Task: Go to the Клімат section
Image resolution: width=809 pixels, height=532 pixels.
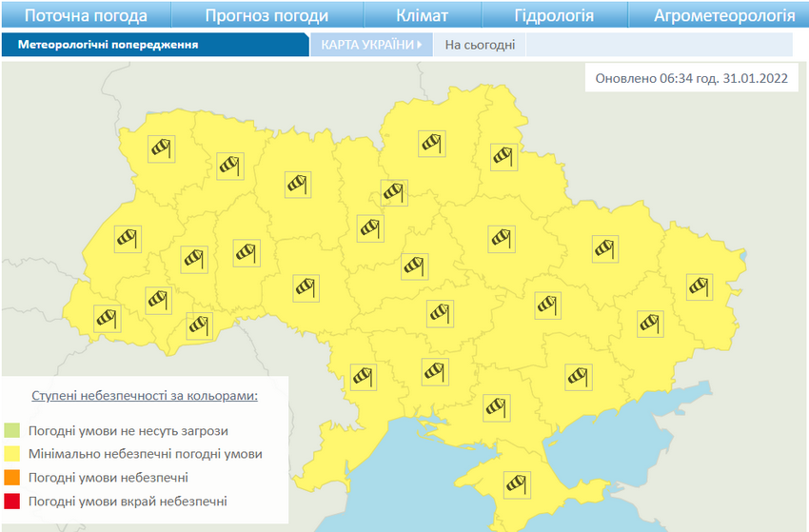Action: (x=422, y=15)
